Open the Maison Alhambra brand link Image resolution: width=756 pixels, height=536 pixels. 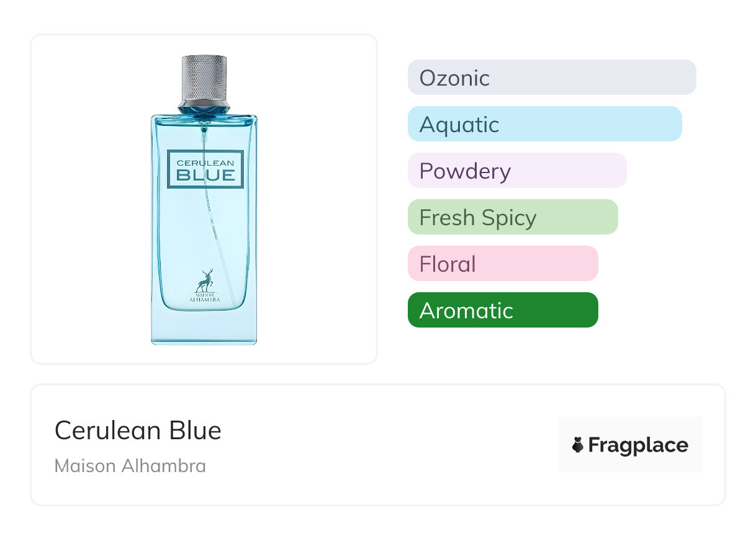click(130, 466)
